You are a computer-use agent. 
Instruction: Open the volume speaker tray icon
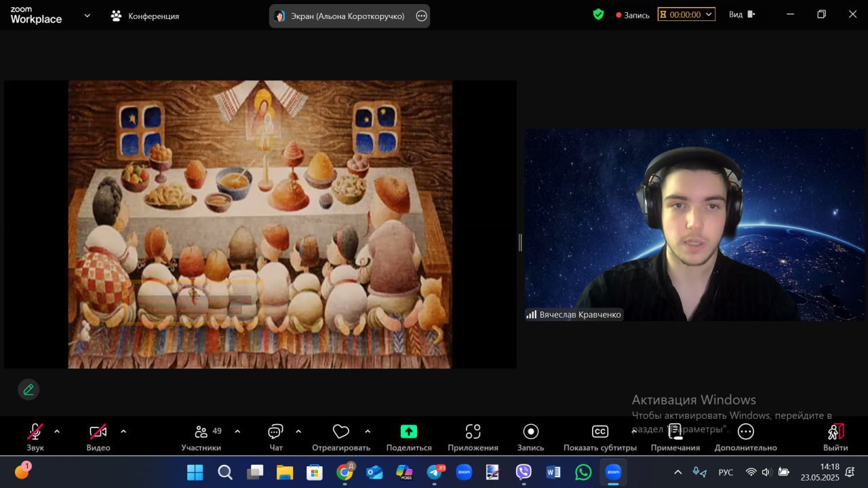[x=767, y=472]
